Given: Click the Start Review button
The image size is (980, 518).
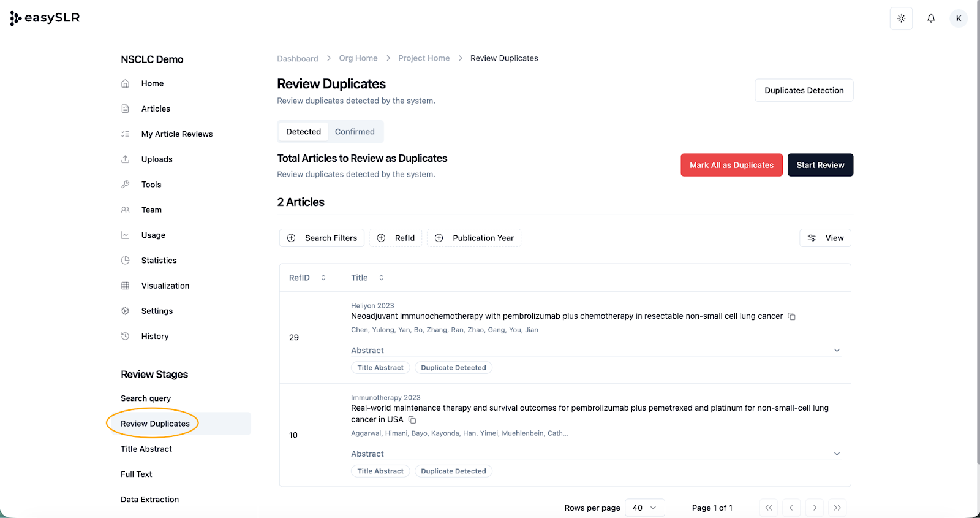Looking at the screenshot, I should [x=820, y=165].
